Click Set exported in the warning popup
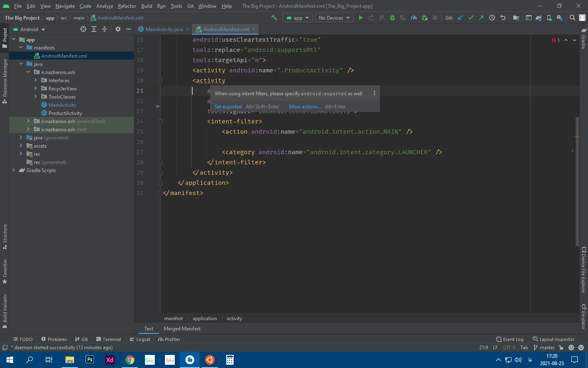 228,106
